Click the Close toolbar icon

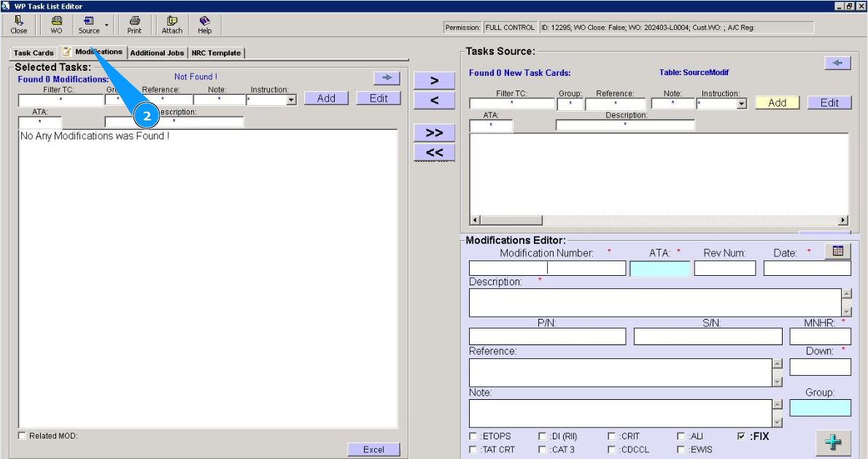(19, 25)
